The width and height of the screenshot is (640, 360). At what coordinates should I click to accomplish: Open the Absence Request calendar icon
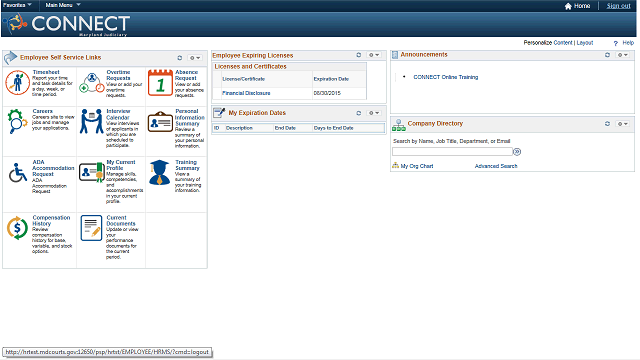[160, 83]
